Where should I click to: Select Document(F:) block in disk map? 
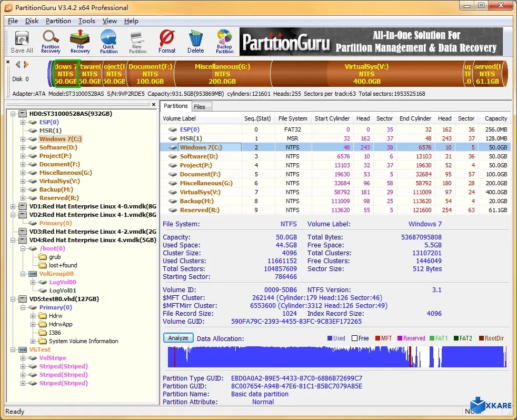click(151, 74)
